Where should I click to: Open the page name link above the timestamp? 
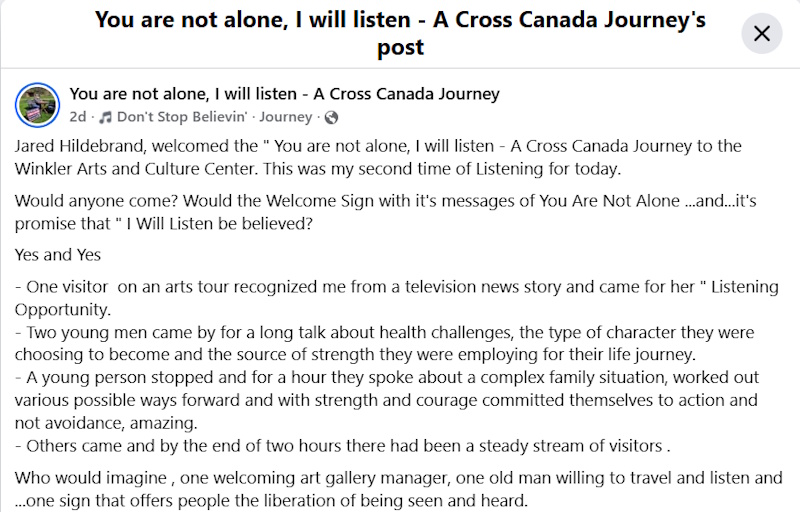click(x=285, y=94)
